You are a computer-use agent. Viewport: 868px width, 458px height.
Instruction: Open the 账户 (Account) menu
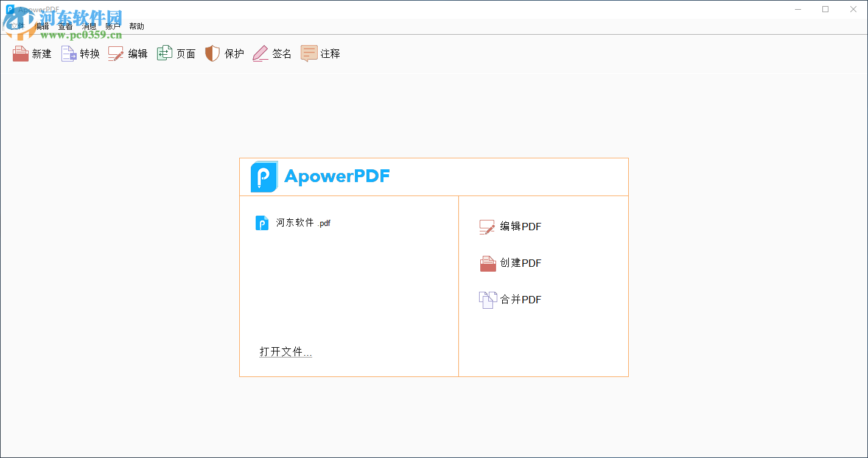click(113, 26)
